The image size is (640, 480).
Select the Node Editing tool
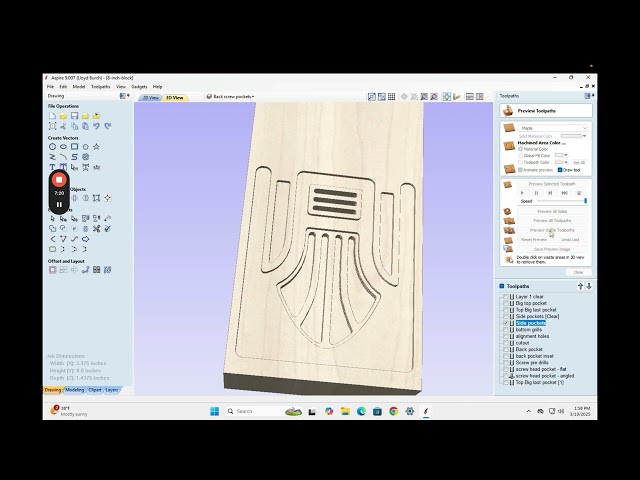(x=63, y=218)
